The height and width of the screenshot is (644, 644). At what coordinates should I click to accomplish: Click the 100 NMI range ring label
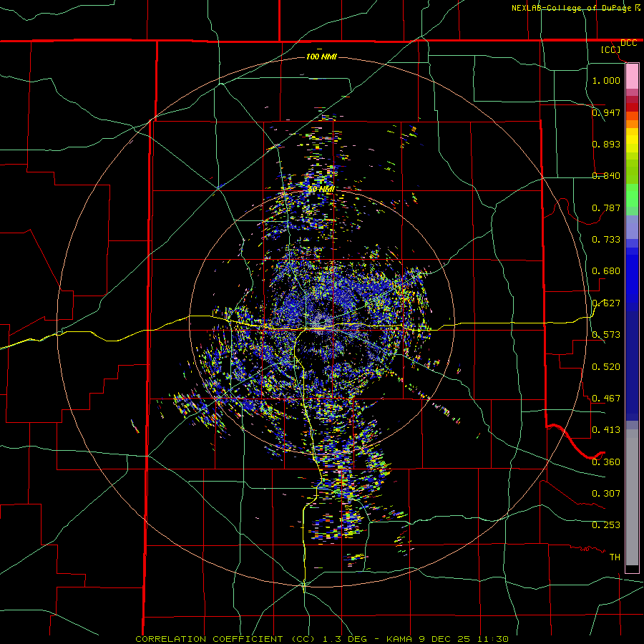click(321, 57)
